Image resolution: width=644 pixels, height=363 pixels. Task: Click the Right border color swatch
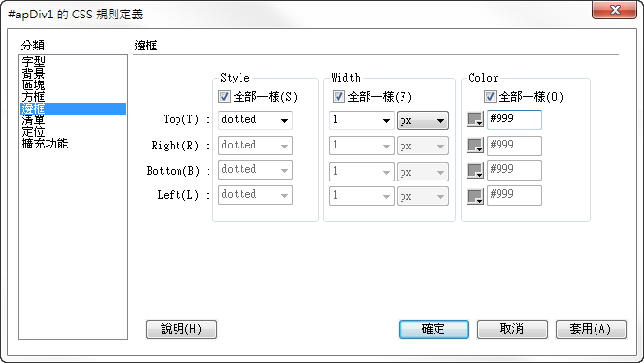pyautogui.click(x=475, y=146)
